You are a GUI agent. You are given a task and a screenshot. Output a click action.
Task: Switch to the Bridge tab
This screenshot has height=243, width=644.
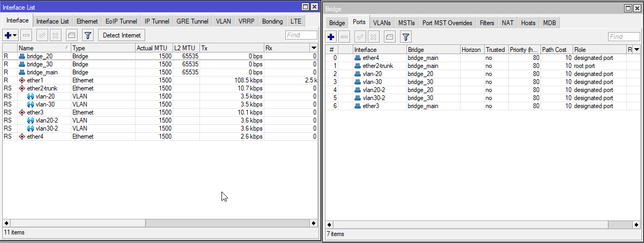pos(337,23)
